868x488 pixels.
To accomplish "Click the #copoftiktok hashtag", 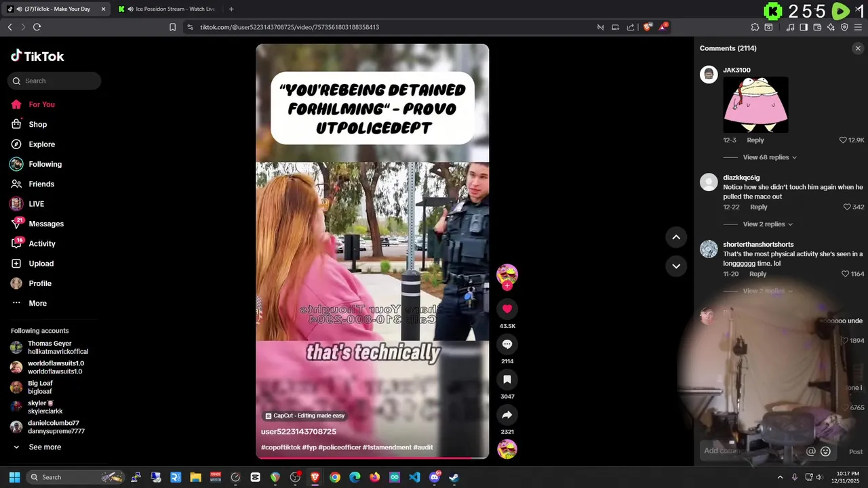I will tap(280, 447).
